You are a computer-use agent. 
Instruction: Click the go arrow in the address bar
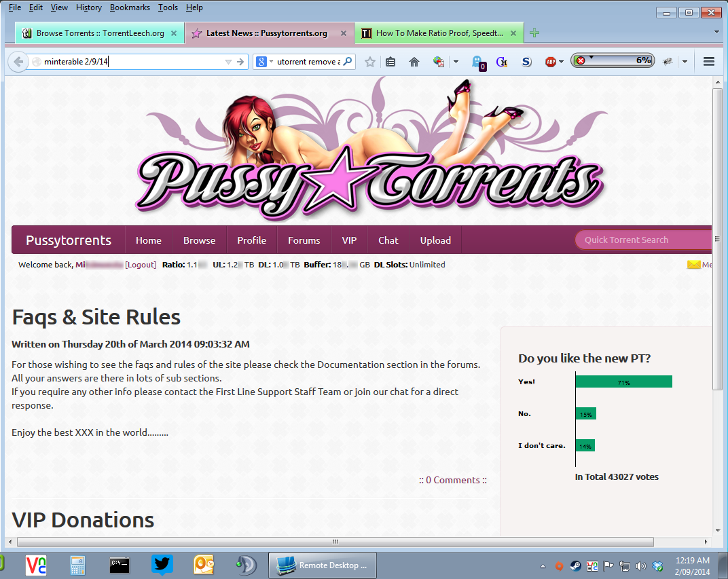(240, 62)
